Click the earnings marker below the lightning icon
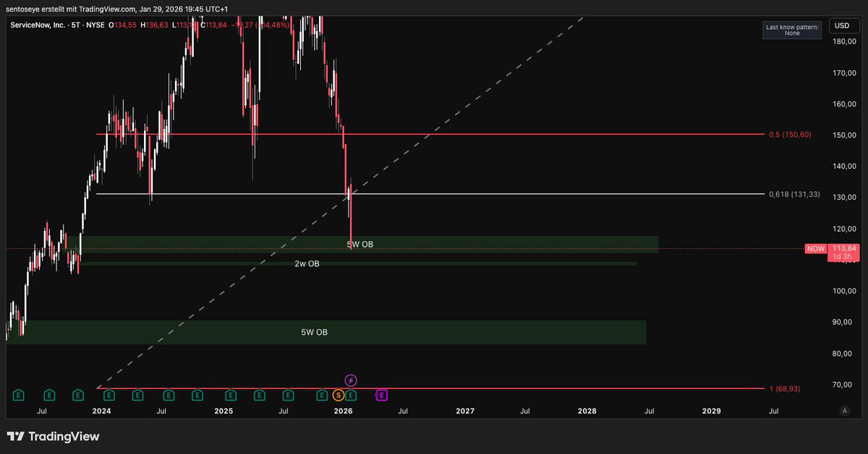The width and height of the screenshot is (868, 454). 351,395
